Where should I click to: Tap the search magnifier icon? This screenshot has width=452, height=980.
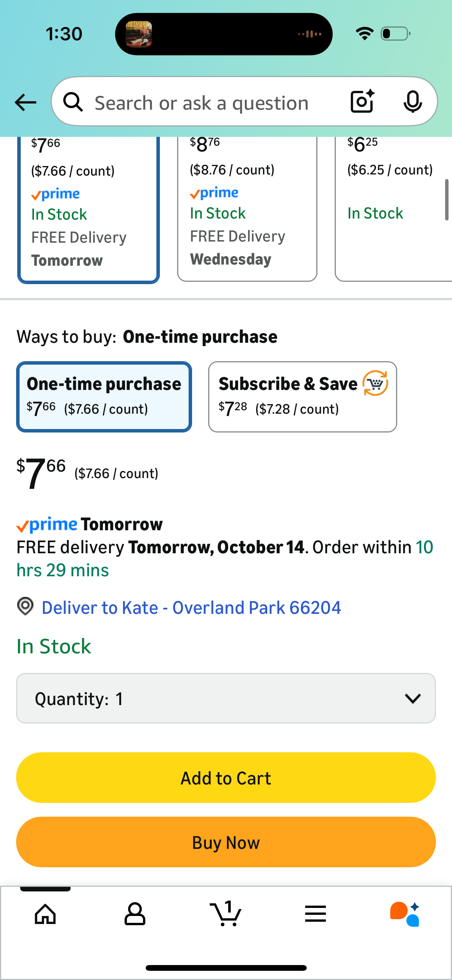tap(73, 102)
